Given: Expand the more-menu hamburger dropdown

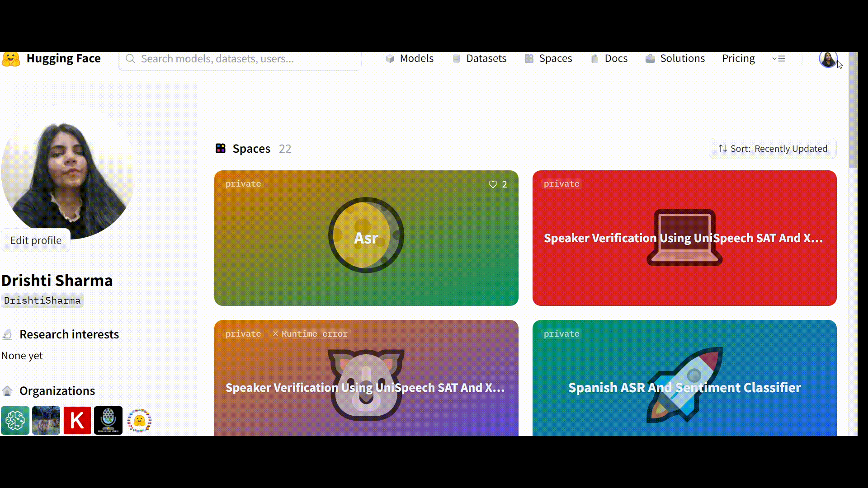Looking at the screenshot, I should point(778,59).
